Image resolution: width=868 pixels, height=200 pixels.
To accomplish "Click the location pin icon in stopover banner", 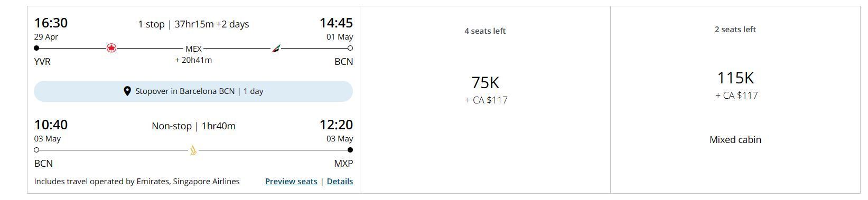I will point(127,91).
